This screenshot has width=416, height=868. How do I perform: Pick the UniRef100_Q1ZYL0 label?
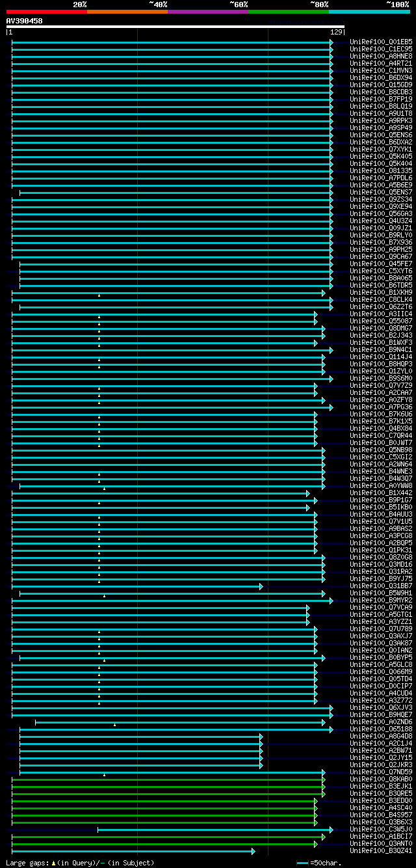(x=381, y=372)
